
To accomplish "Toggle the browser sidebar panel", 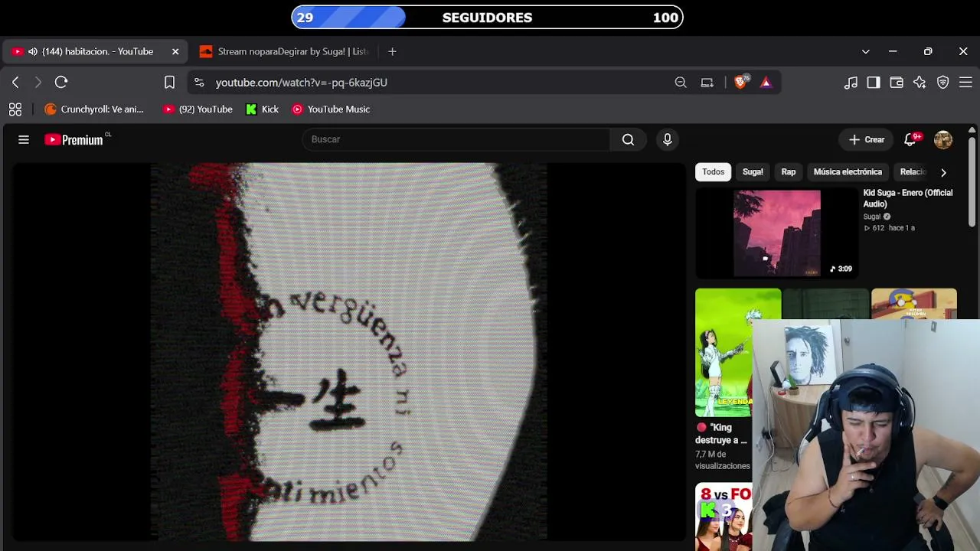I will coord(874,82).
